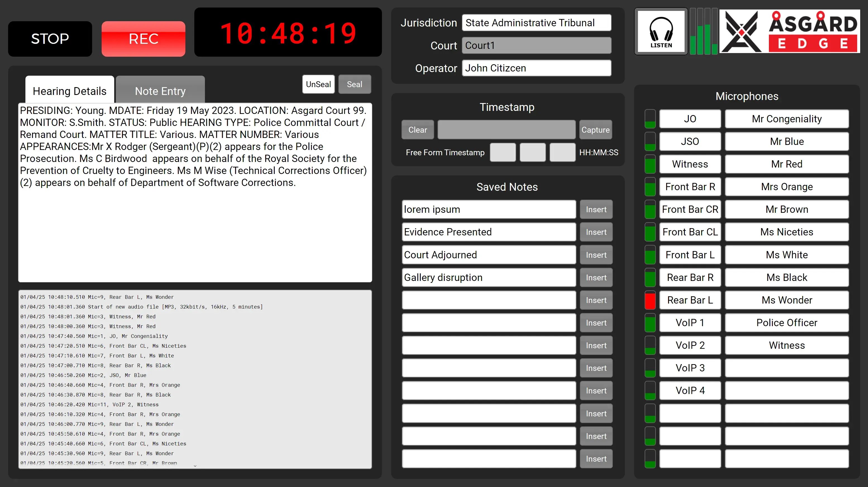
Task: Insert the 'Court Adjourned' saved note
Action: coord(596,254)
